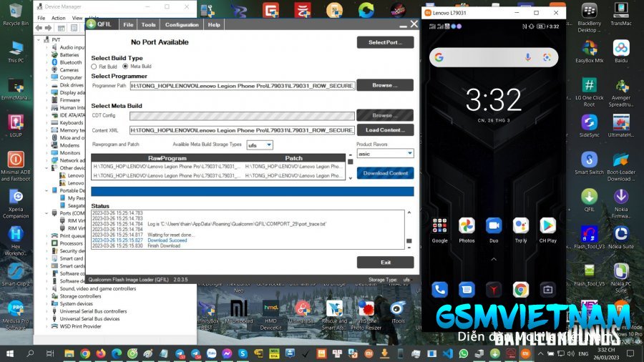Open the taskbar clock and date

(x=606, y=353)
